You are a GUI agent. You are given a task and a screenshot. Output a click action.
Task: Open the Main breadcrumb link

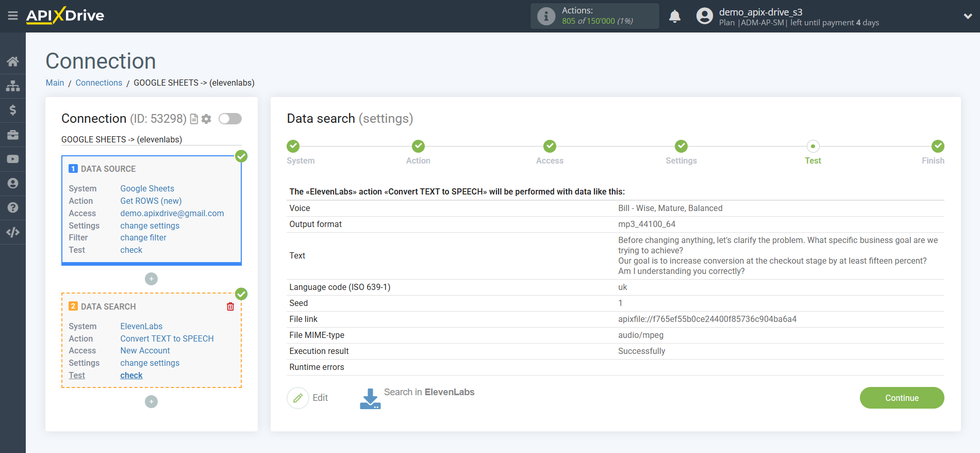(x=55, y=83)
